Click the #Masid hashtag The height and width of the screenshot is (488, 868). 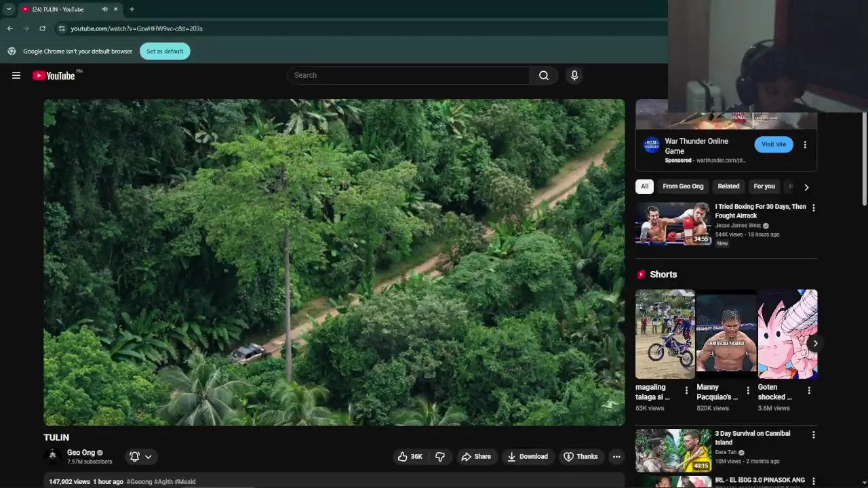(185, 482)
